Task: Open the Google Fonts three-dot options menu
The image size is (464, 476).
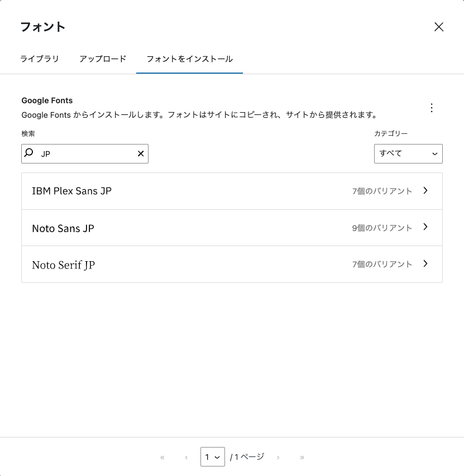Action: 432,108
